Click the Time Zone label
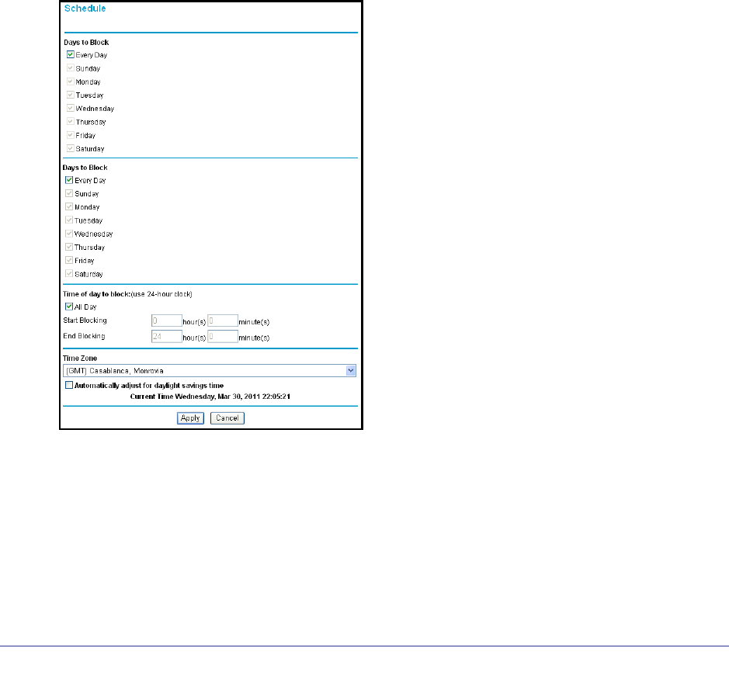This screenshot has width=729, height=700. (x=80, y=358)
